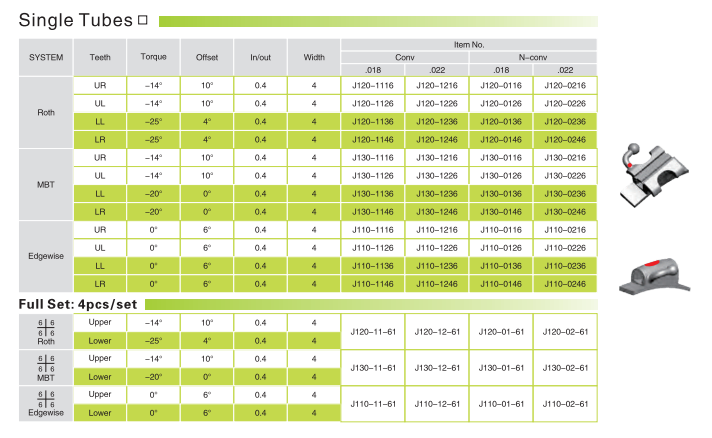Click the MBT LL torque value -20°

coord(153,194)
